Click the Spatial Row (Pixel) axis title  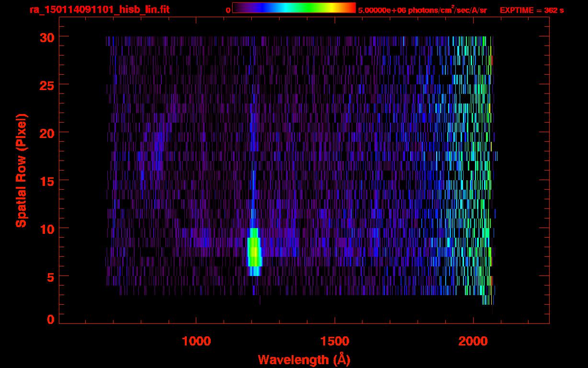[21, 170]
